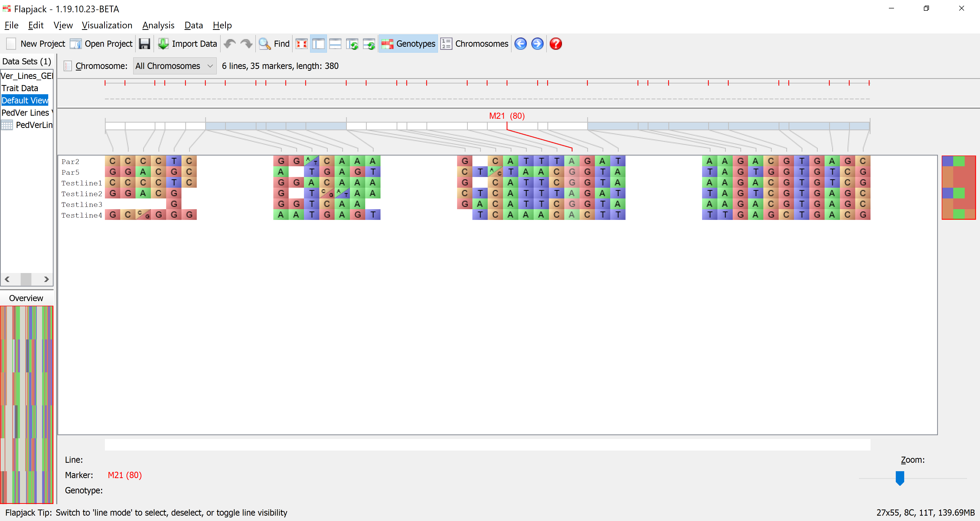The height and width of the screenshot is (521, 980).
Task: Select the Data Sets (1) tab
Action: click(x=27, y=61)
